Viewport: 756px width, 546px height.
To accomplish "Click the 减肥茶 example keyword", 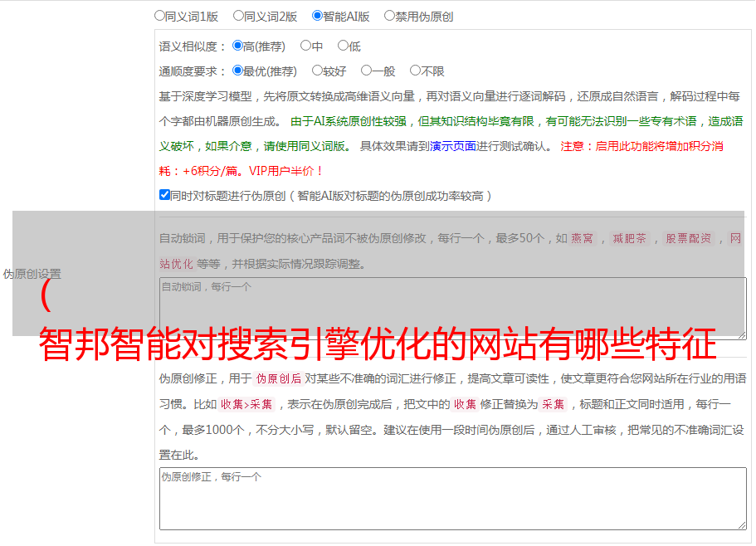I will [x=629, y=238].
